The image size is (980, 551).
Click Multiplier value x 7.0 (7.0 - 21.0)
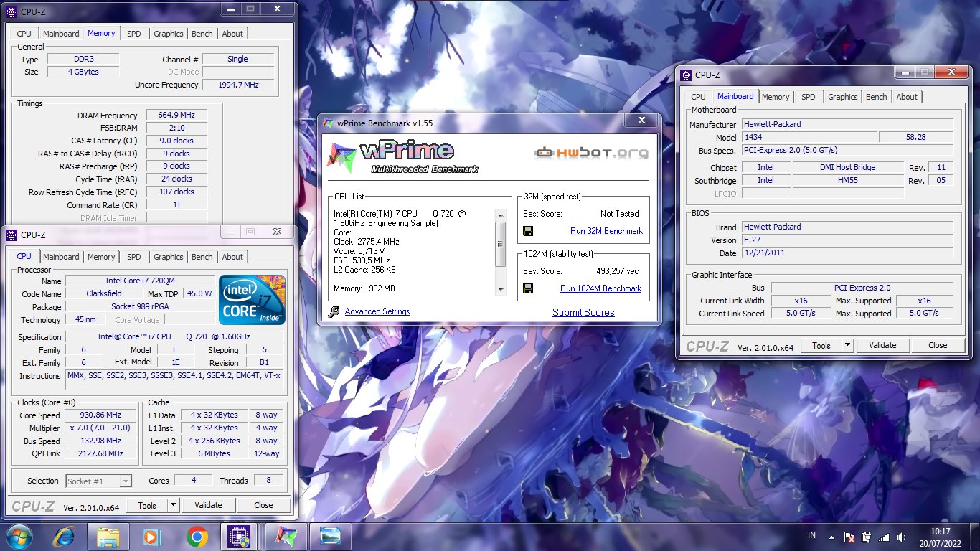100,428
